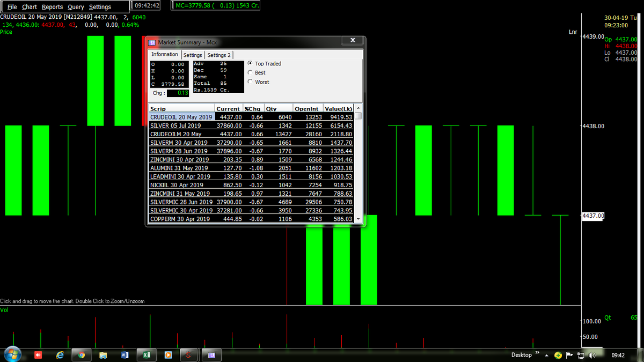Select the Top Traded radio button
The width and height of the screenshot is (644, 362).
251,63
